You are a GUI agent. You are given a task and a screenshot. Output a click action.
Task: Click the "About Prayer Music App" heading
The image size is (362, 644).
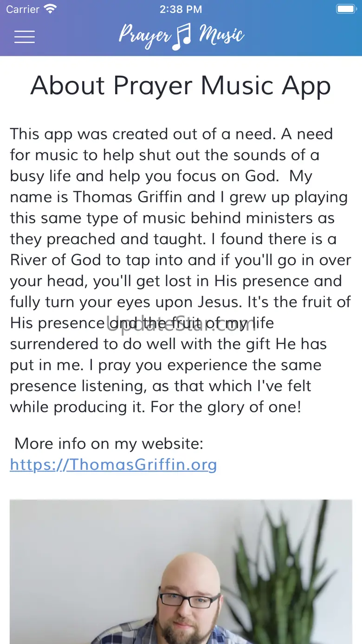tap(181, 86)
